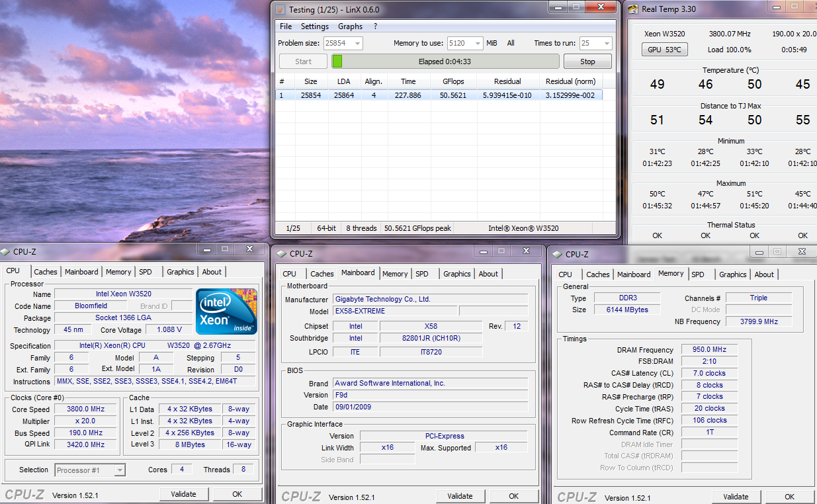The image size is (817, 504).
Task: Click the Stop button in LinX
Action: click(x=587, y=62)
